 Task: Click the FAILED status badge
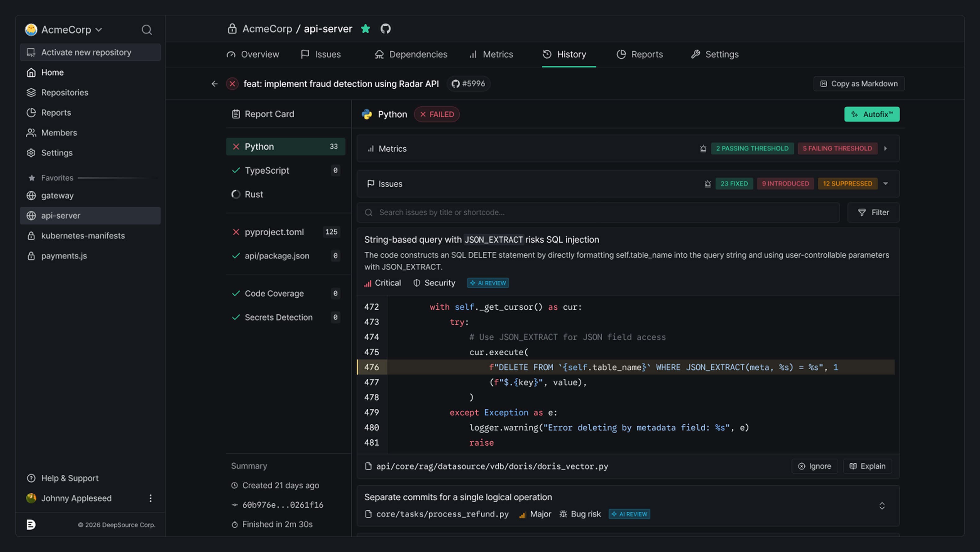pyautogui.click(x=437, y=114)
